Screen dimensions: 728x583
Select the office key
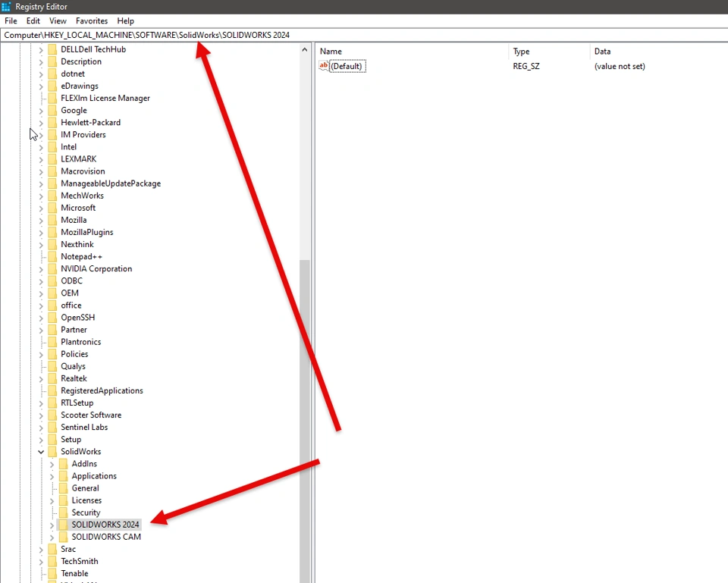[x=71, y=305]
